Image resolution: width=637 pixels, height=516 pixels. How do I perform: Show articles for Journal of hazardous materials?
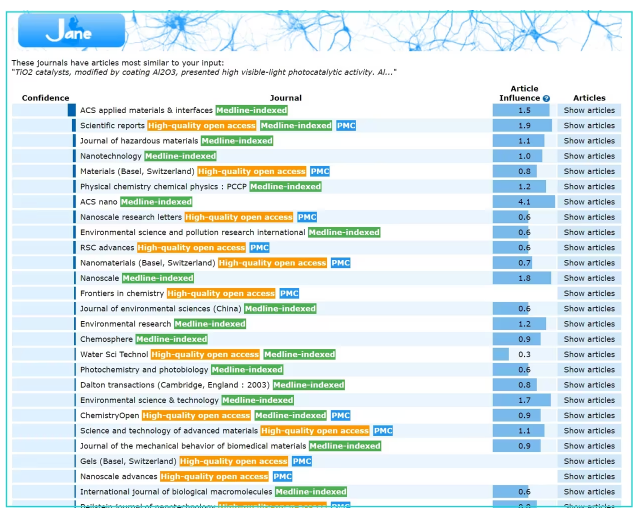coord(589,141)
